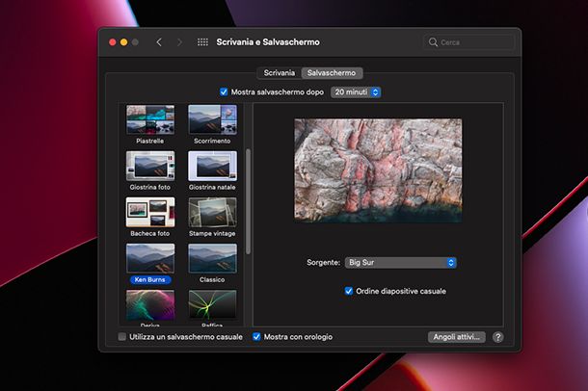Show all preferences grid icon

(202, 42)
